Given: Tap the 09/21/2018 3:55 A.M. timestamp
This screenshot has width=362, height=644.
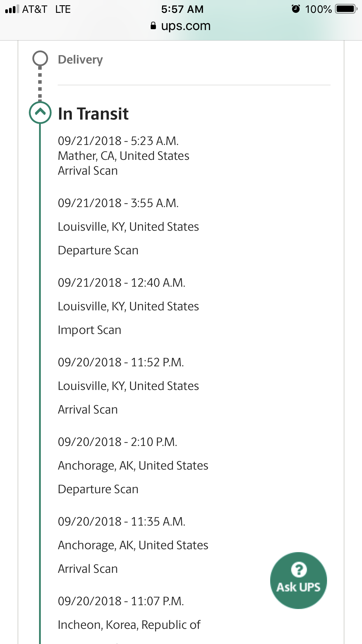Looking at the screenshot, I should (118, 203).
